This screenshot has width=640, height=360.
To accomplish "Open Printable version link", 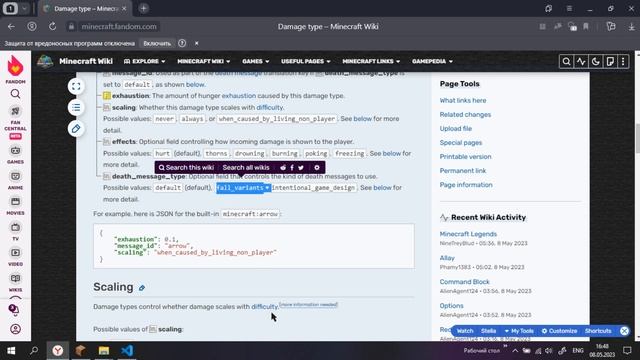I will (465, 157).
